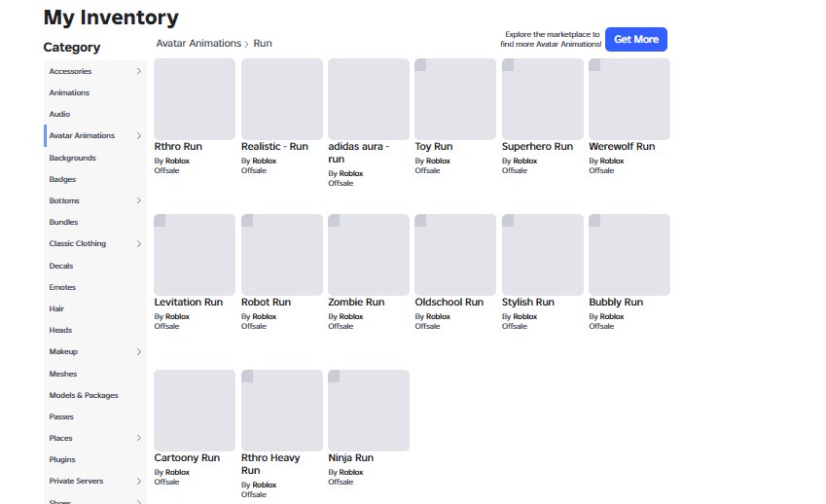Click the Ninja Run item image

coord(368,411)
